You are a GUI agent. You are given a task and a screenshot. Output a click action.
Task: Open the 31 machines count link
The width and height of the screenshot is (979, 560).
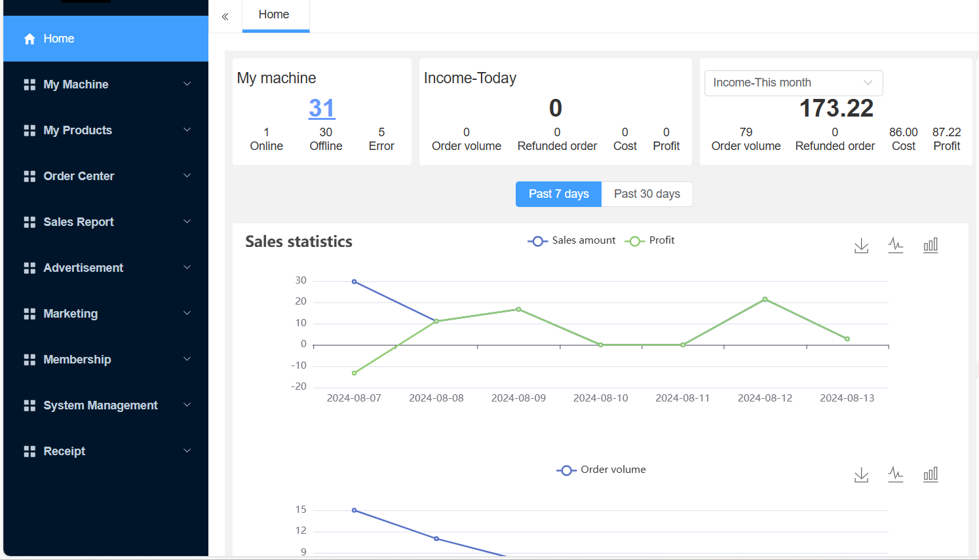pos(322,108)
